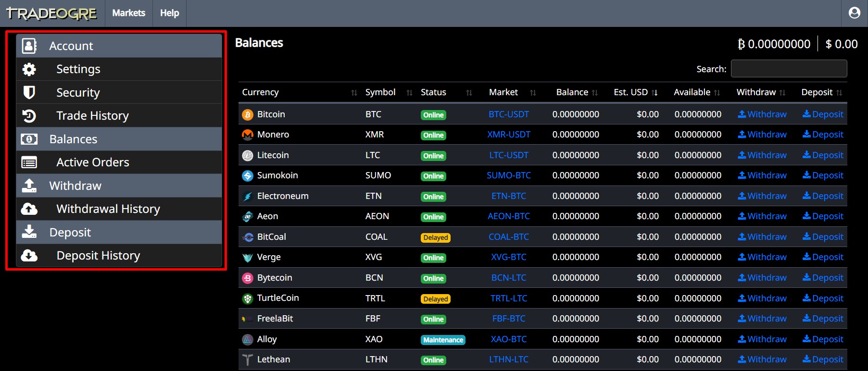Click the ฿ 0.00000000 total BTC balance
This screenshot has width=868, height=371.
click(774, 44)
